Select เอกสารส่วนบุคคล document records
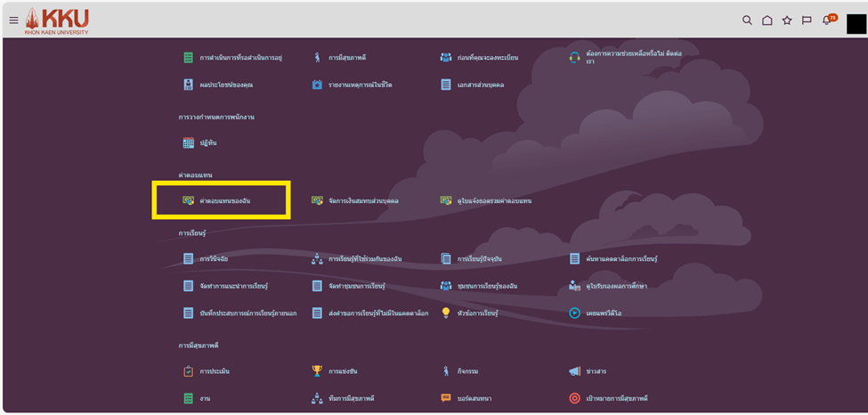 point(480,85)
